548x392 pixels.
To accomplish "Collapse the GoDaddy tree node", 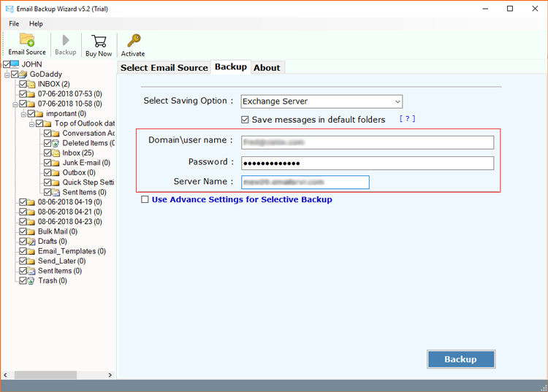I will point(7,74).
